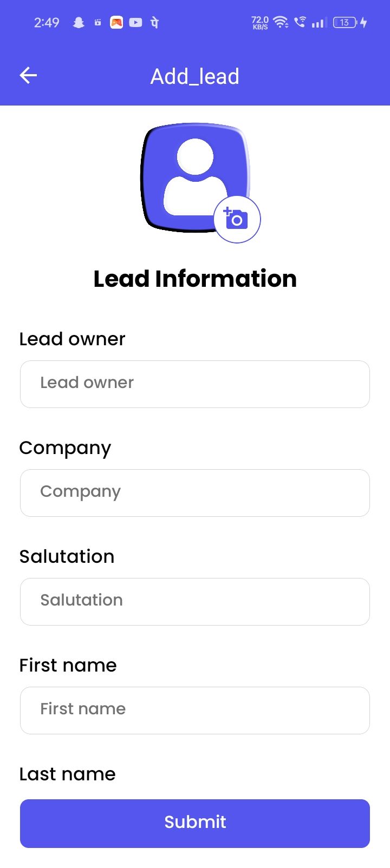
Task: Tap the Add_lead title text
Action: coord(195,76)
